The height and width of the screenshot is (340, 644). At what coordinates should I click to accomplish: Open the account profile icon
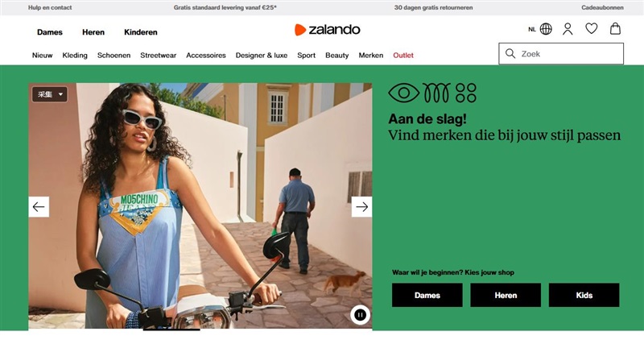coord(568,29)
